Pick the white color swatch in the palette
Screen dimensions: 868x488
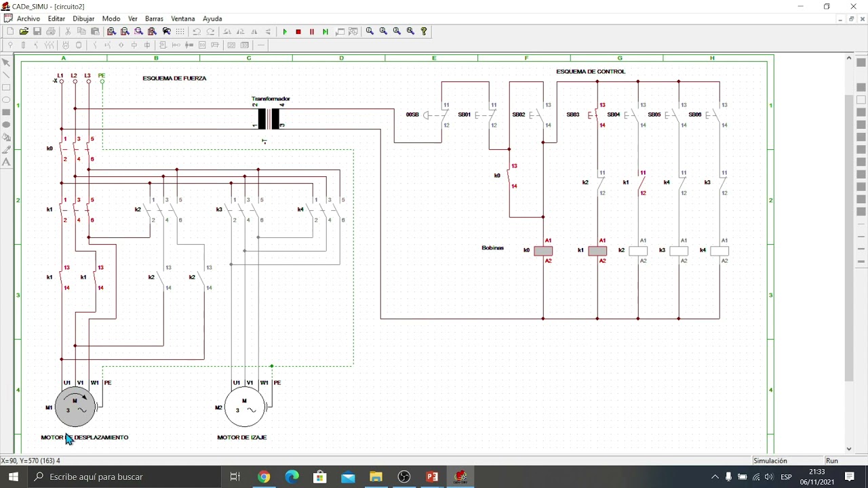pyautogui.click(x=861, y=100)
